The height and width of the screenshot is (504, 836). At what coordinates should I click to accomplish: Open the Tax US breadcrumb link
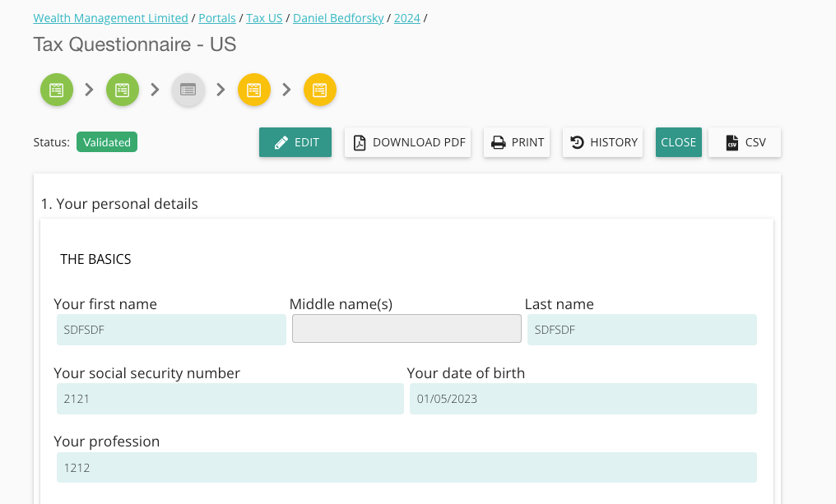(x=264, y=18)
